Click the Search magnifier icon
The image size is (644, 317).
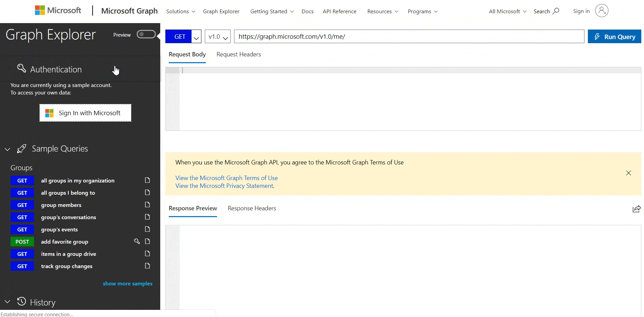coord(556,11)
